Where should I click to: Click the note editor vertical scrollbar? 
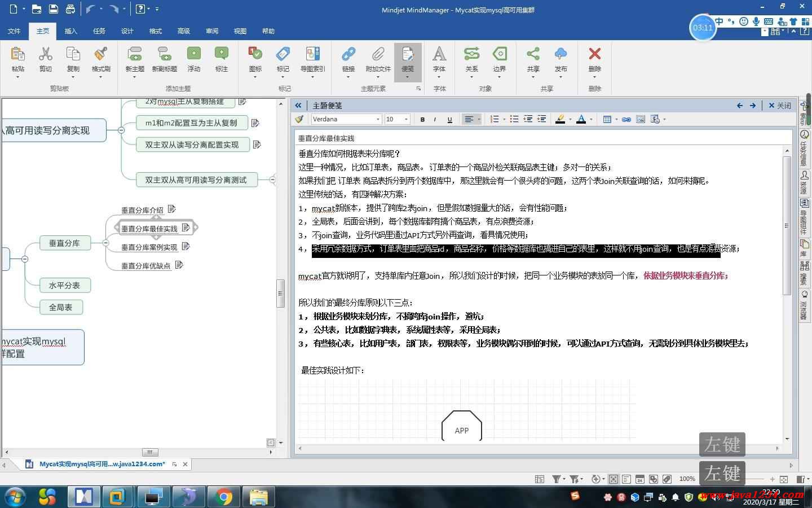[787, 226]
